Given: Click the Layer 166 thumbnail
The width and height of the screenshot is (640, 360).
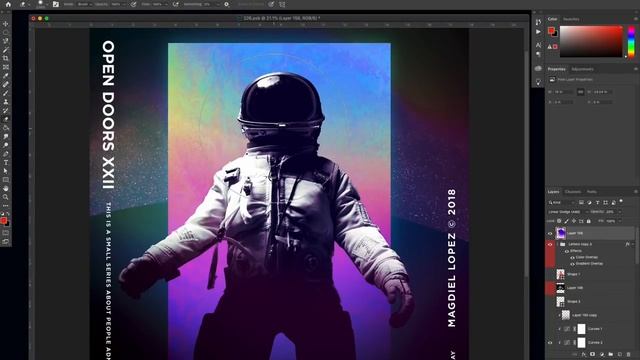Looking at the screenshot, I should point(560,233).
